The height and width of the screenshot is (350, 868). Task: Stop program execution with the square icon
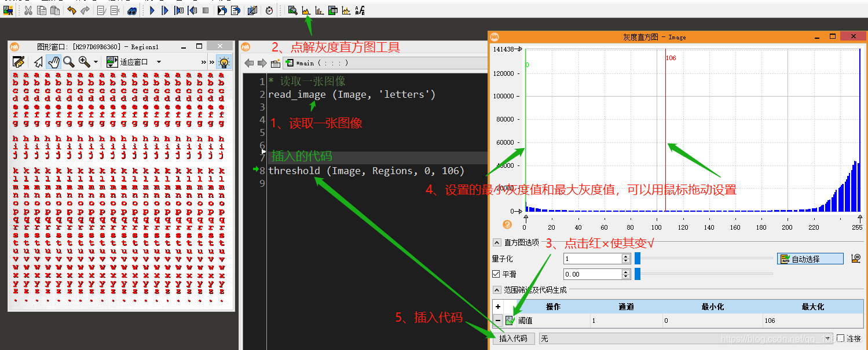click(206, 10)
